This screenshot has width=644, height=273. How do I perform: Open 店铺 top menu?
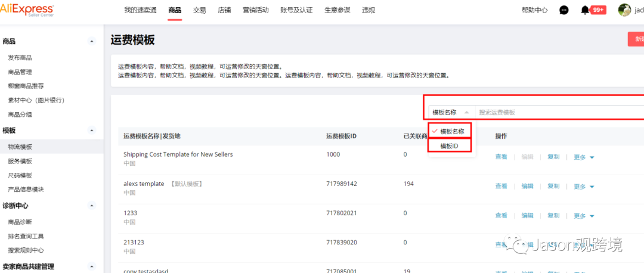pos(224,10)
